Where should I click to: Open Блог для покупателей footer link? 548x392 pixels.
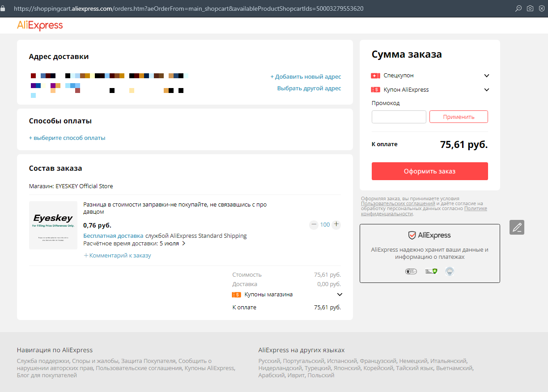[47, 375]
